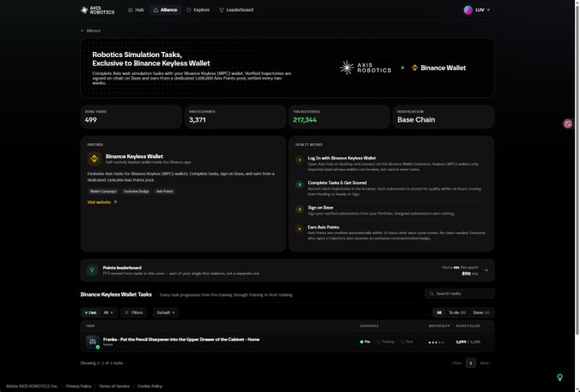Select the Alliance navigation tab
The height and width of the screenshot is (392, 580).
coord(165,10)
